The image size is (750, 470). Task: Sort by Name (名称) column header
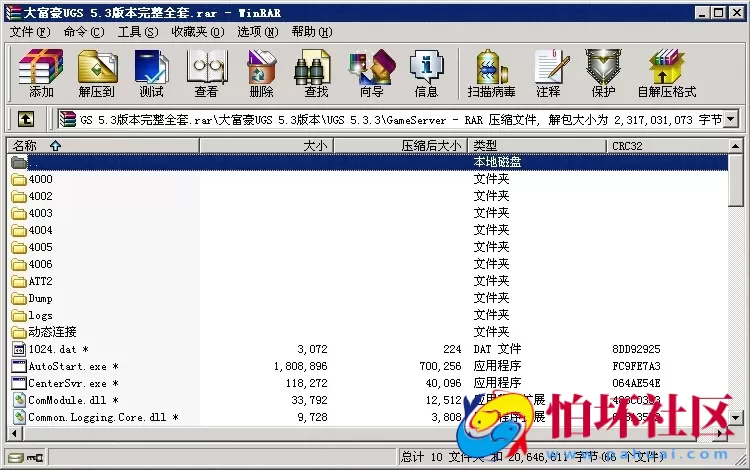pos(103,146)
